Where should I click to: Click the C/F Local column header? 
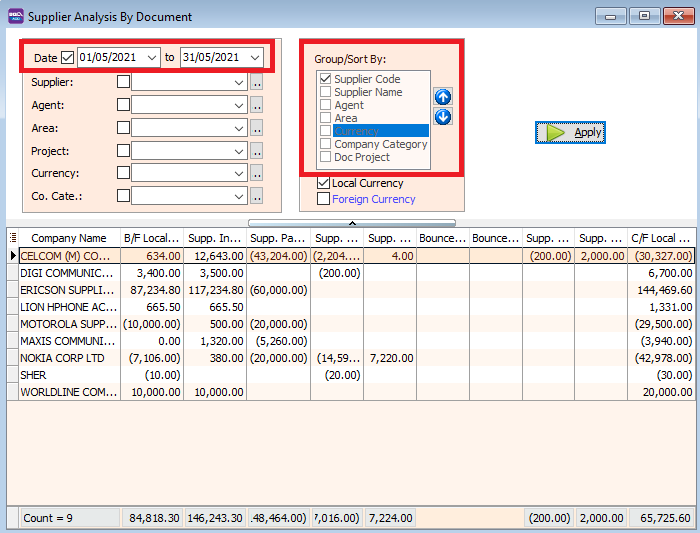pos(660,238)
